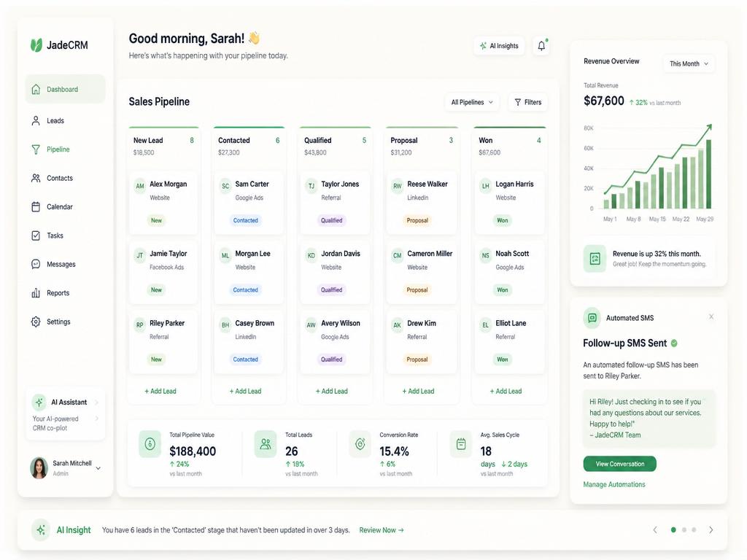Click the Automated SMS message icon

592,318
